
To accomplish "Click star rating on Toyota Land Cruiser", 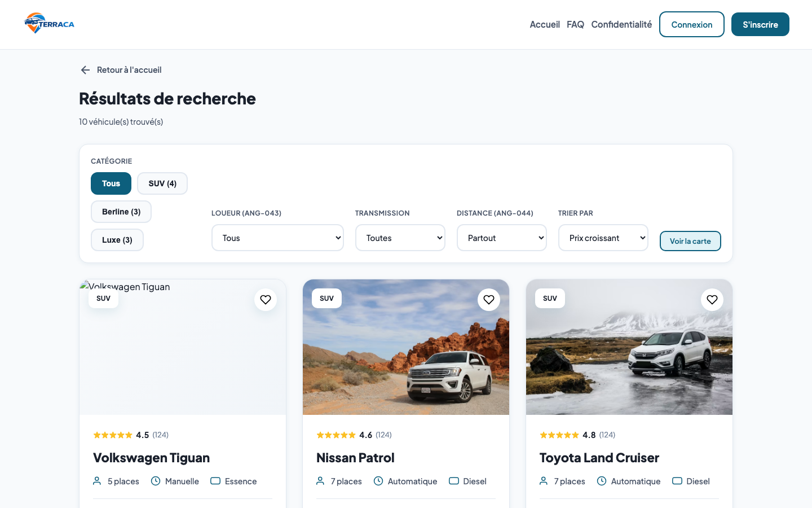I will coord(559,435).
